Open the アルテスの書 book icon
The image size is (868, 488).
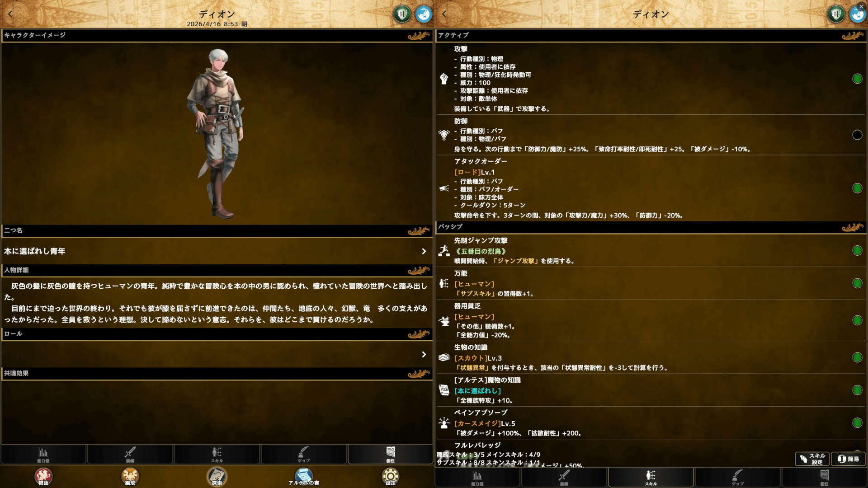[x=304, y=476]
